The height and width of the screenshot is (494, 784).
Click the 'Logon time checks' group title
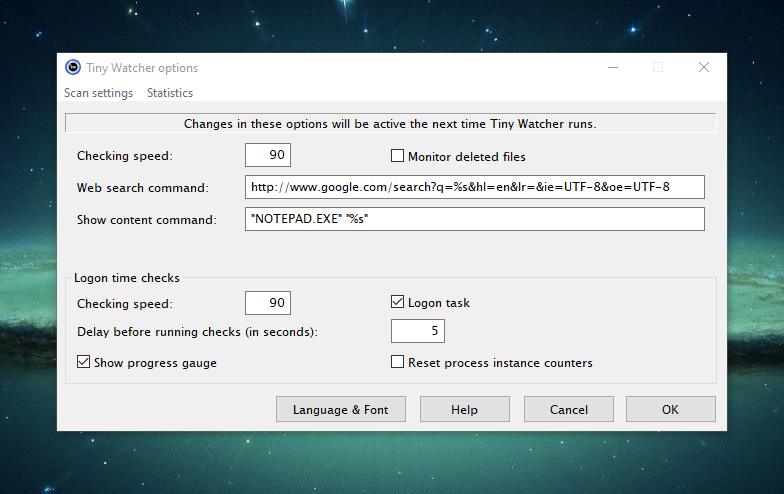[x=126, y=278]
